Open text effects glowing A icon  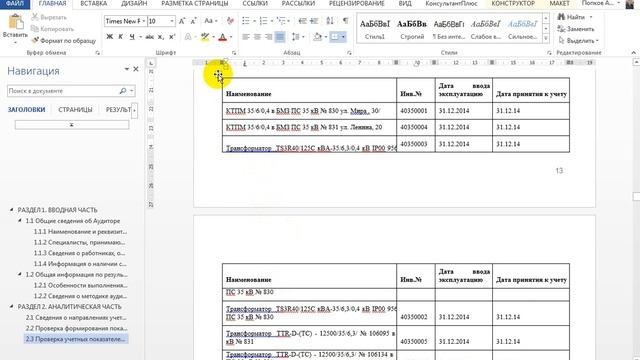188,37
